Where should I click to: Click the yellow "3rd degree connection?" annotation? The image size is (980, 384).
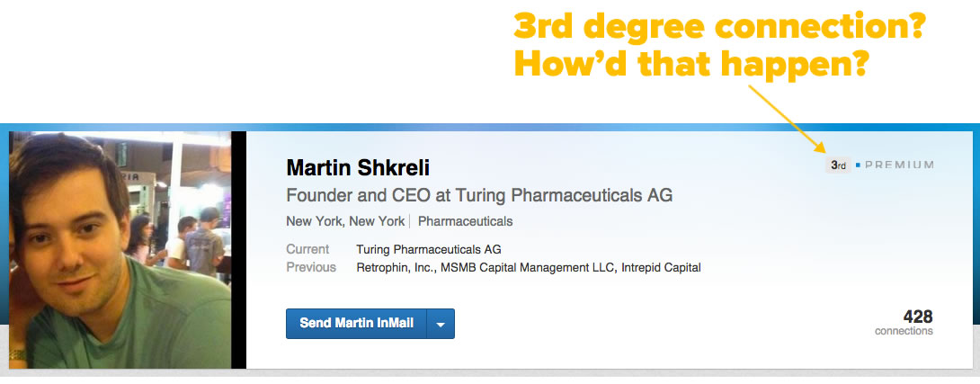click(x=719, y=29)
